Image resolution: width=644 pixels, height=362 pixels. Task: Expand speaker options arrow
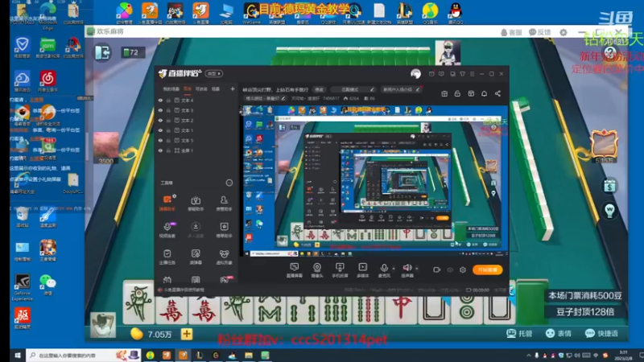click(416, 269)
